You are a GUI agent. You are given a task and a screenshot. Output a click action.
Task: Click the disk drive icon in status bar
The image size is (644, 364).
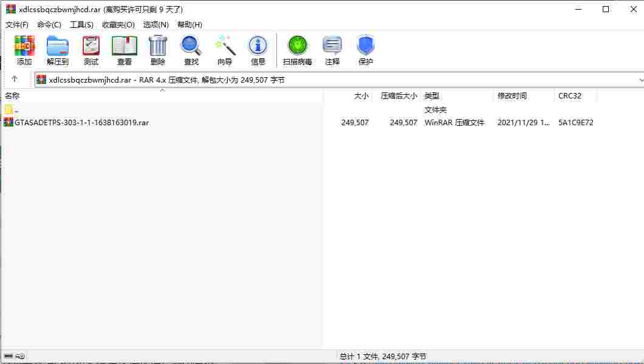9,355
